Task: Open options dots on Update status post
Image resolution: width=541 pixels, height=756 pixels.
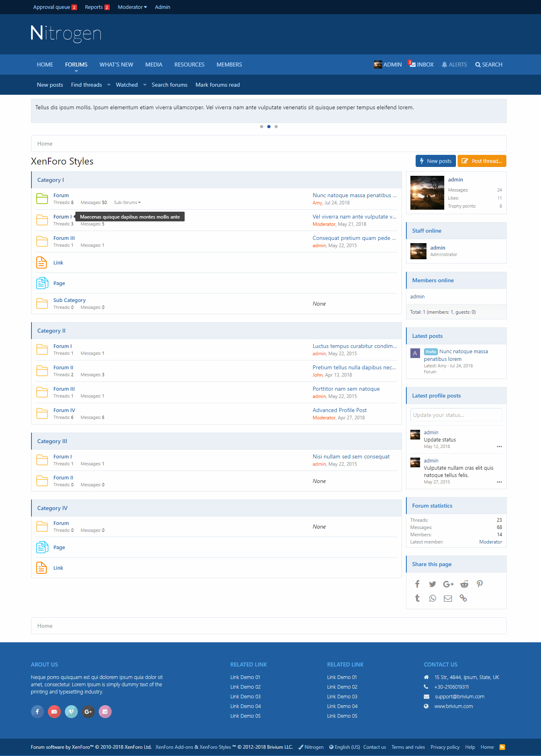Action: [x=499, y=447]
